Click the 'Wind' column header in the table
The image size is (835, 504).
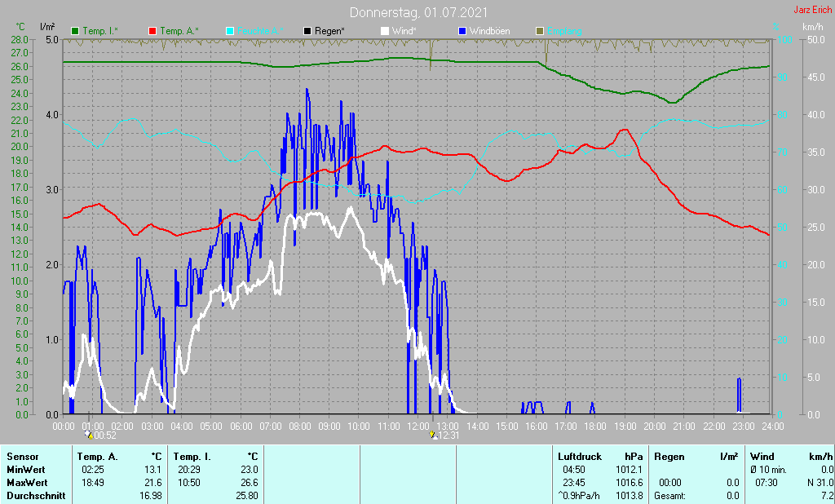762,457
